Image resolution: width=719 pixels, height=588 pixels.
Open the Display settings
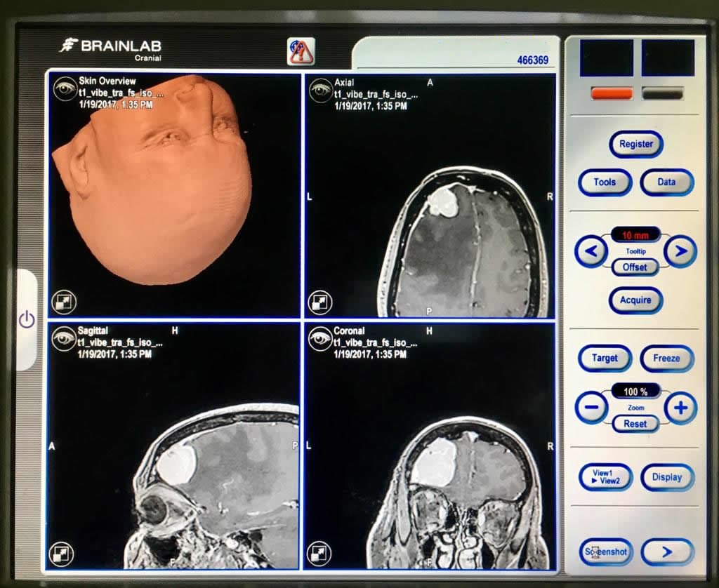(x=667, y=477)
